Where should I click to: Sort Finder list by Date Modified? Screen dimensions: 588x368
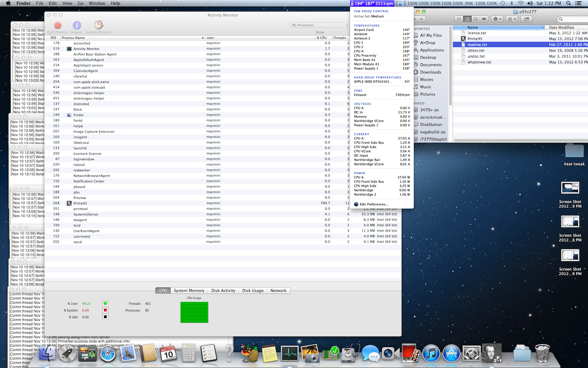click(x=567, y=27)
